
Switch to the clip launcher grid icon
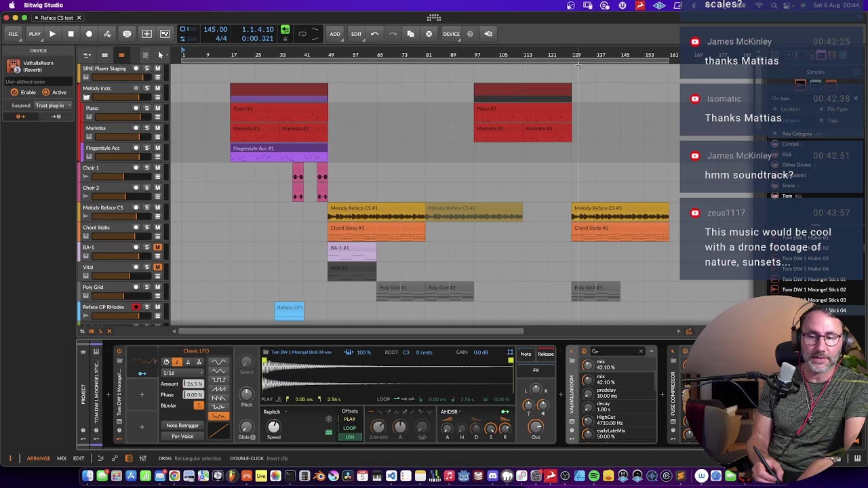click(104, 55)
